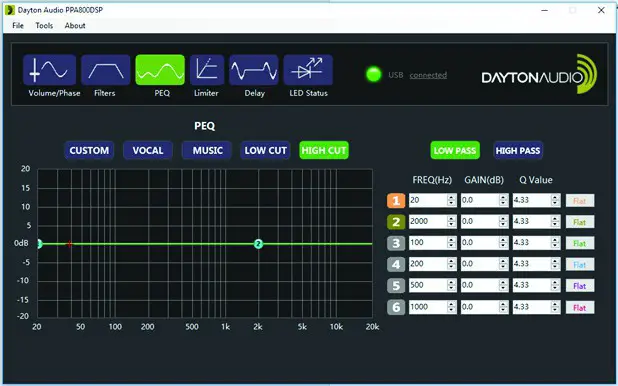The height and width of the screenshot is (386, 618).
Task: Toggle the HIGH PASS button
Action: tap(518, 150)
